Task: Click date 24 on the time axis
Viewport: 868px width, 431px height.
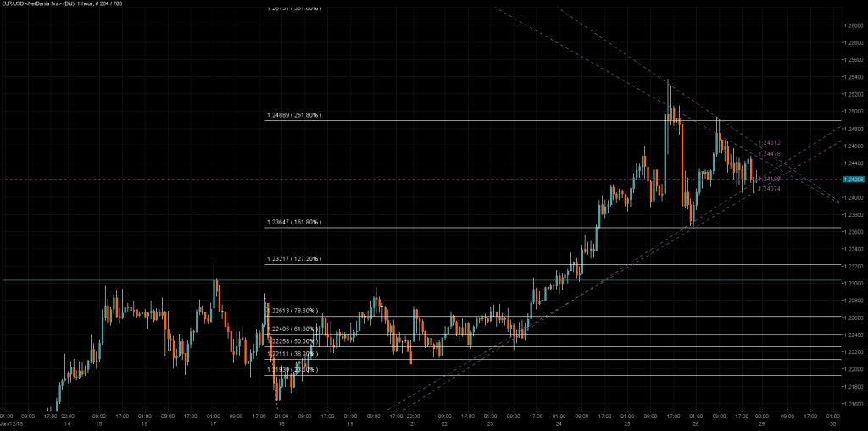Action: (x=559, y=424)
